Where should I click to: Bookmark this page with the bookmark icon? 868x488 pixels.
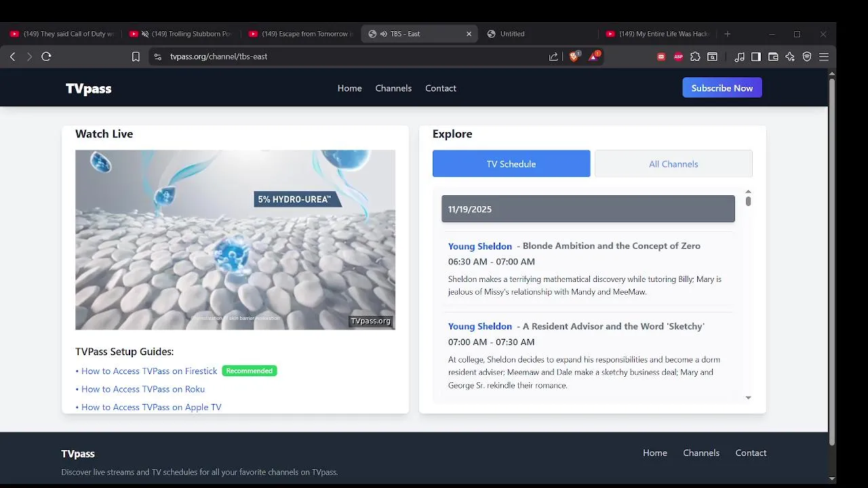click(136, 57)
